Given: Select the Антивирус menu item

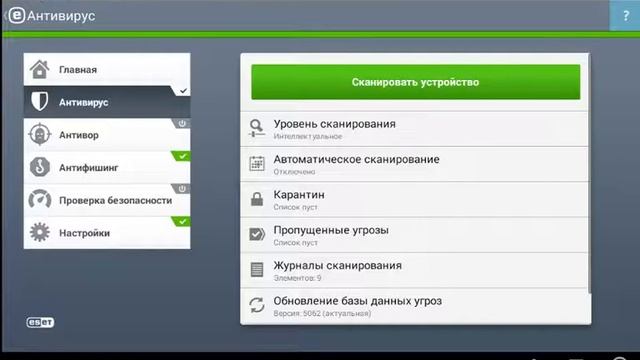Looking at the screenshot, I should [x=107, y=102].
